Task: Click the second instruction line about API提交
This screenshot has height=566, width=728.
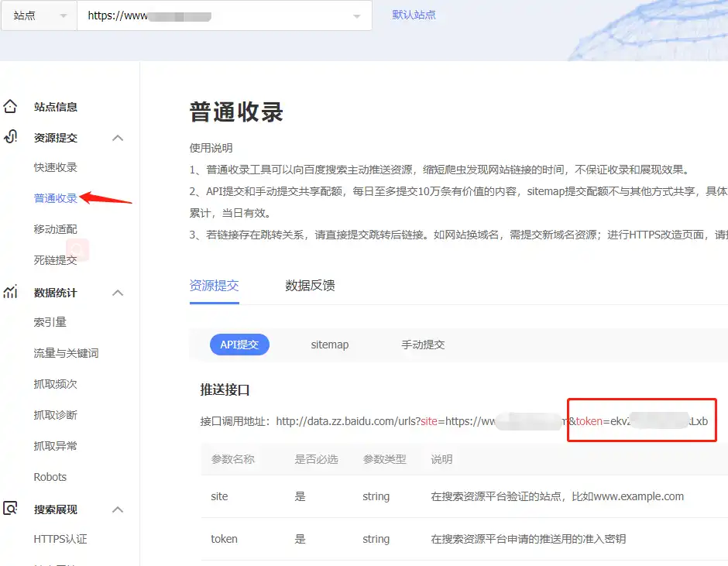Action: pyautogui.click(x=458, y=191)
